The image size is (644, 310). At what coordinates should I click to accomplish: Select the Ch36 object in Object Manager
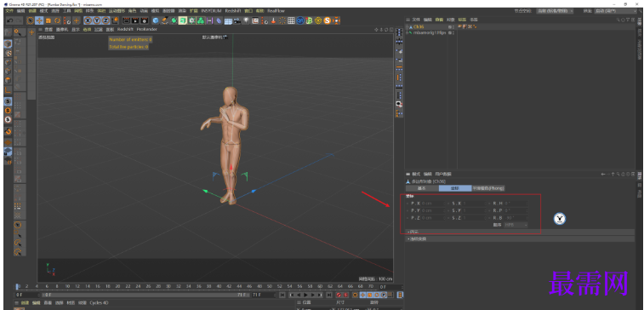[x=419, y=26]
